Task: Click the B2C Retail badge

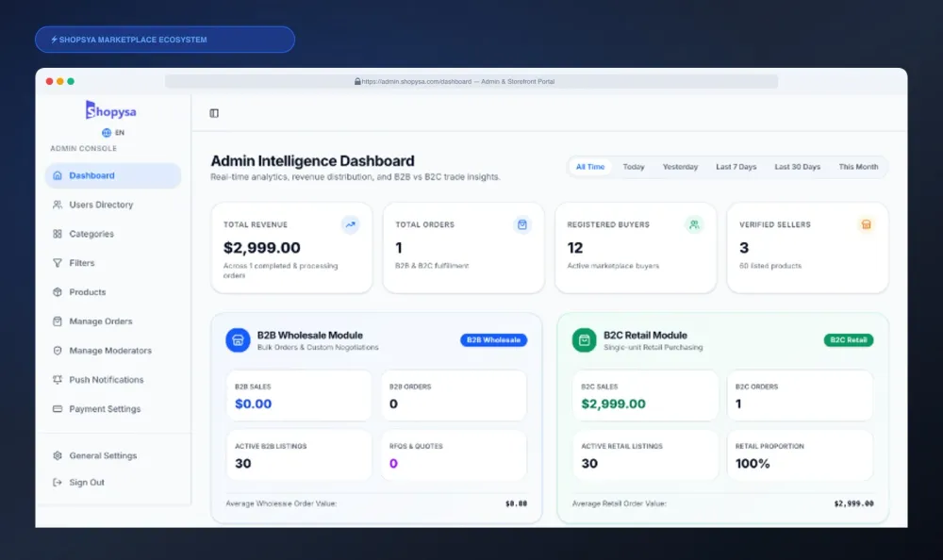Action: (x=849, y=339)
